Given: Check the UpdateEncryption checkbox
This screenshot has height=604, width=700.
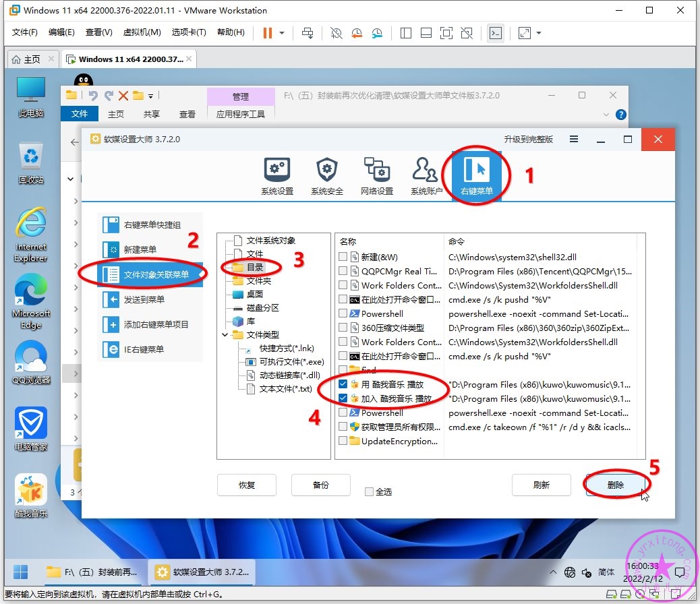Looking at the screenshot, I should [343, 441].
